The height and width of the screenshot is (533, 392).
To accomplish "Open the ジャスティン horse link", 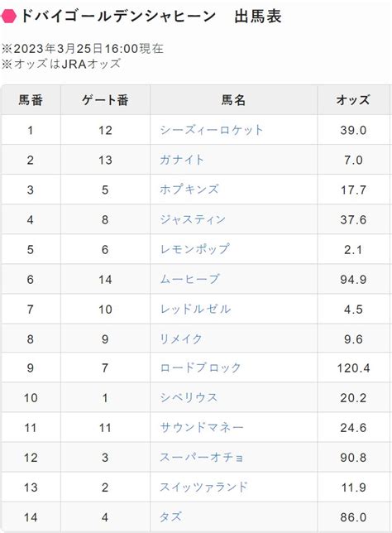I will tap(192, 219).
